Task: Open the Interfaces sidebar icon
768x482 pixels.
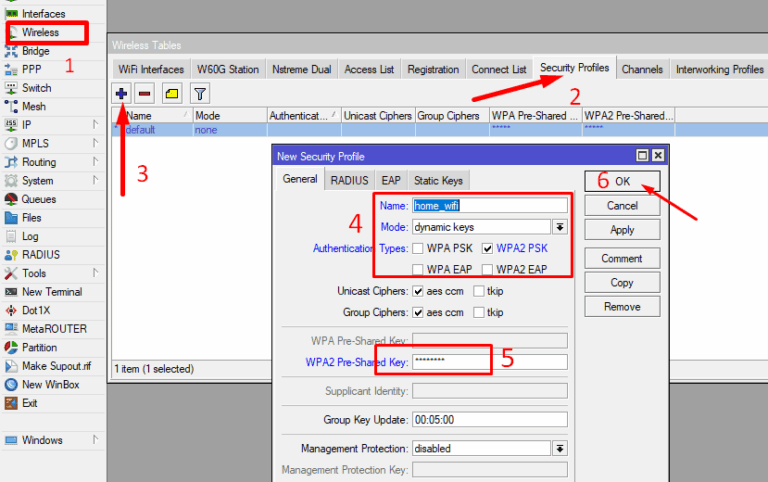Action: [x=11, y=14]
